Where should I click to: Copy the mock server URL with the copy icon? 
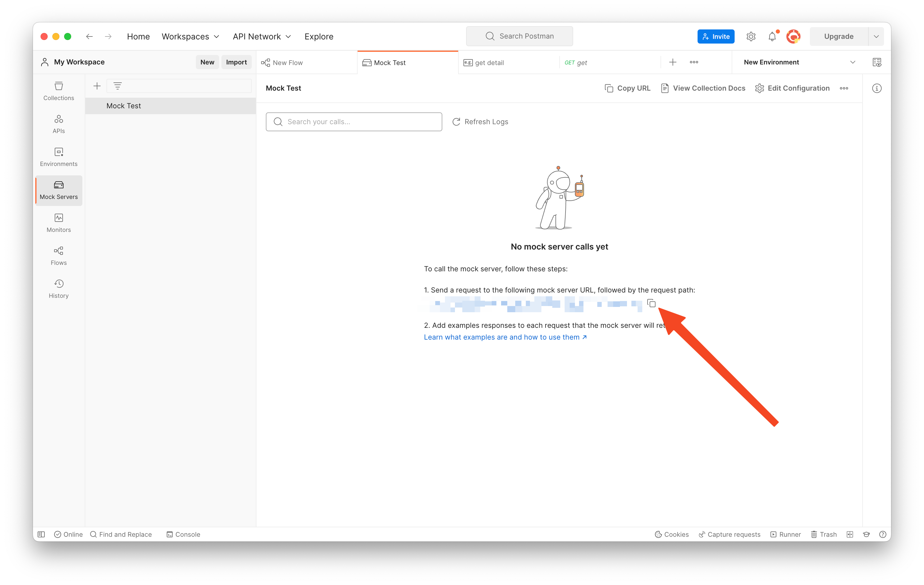coord(651,303)
